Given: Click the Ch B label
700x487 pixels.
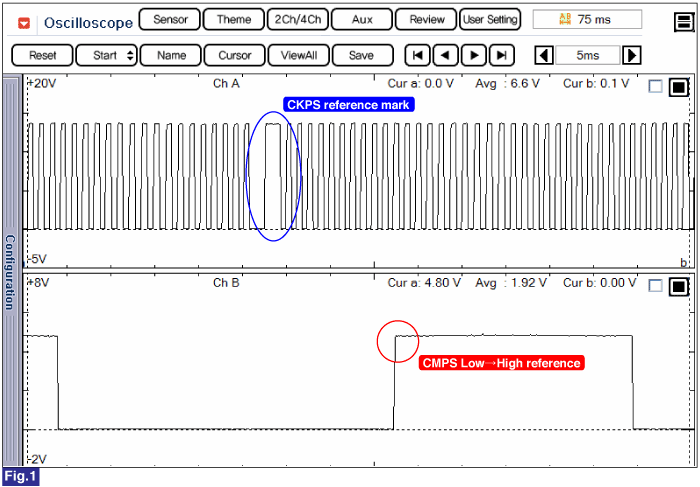Looking at the screenshot, I should pos(226,283).
